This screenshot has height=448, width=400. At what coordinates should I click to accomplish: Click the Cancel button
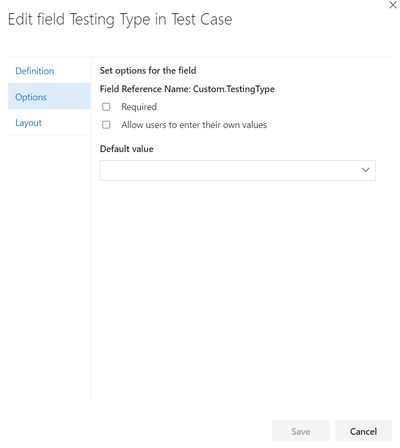click(363, 431)
